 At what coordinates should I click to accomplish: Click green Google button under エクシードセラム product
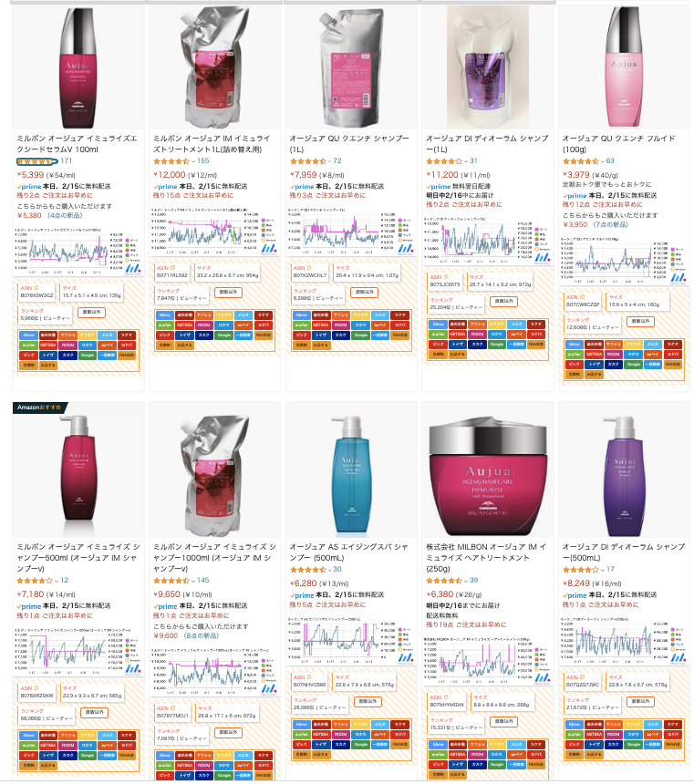(x=88, y=356)
